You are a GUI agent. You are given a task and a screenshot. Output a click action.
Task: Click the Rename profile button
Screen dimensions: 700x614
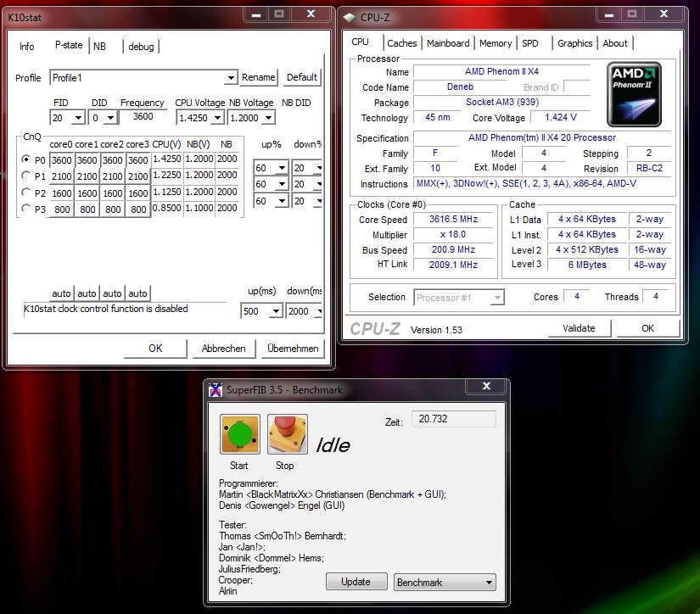(259, 77)
